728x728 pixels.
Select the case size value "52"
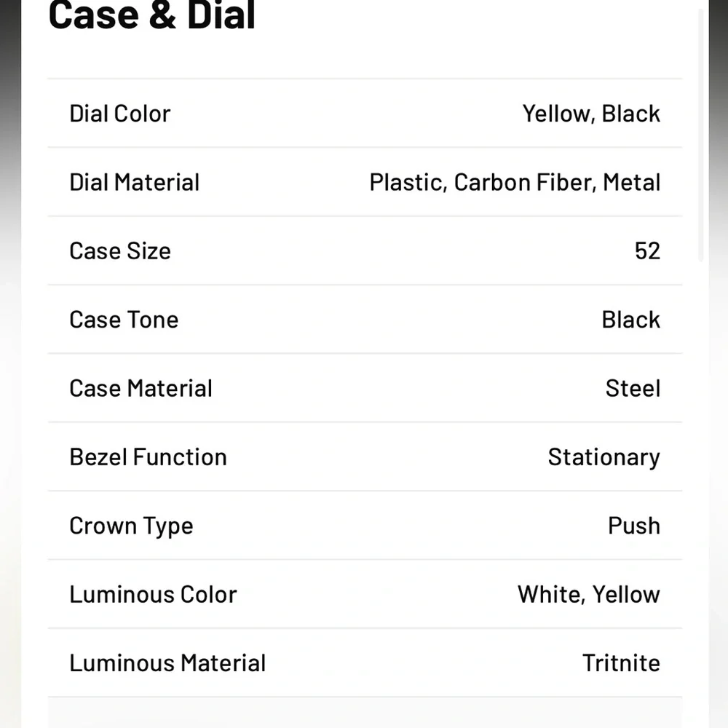[x=646, y=251]
